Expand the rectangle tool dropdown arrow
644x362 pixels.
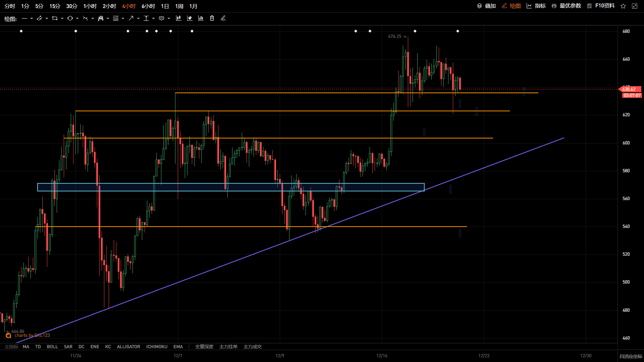click(62, 18)
